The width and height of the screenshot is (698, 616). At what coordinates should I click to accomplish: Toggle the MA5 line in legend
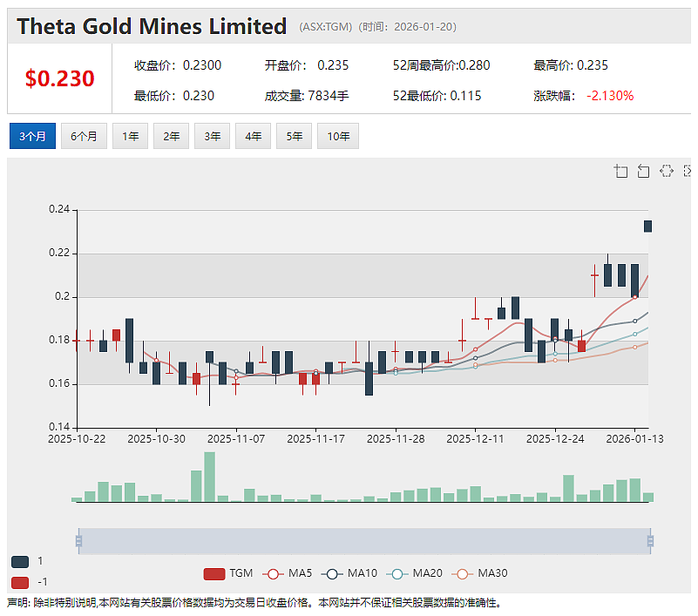[273, 573]
